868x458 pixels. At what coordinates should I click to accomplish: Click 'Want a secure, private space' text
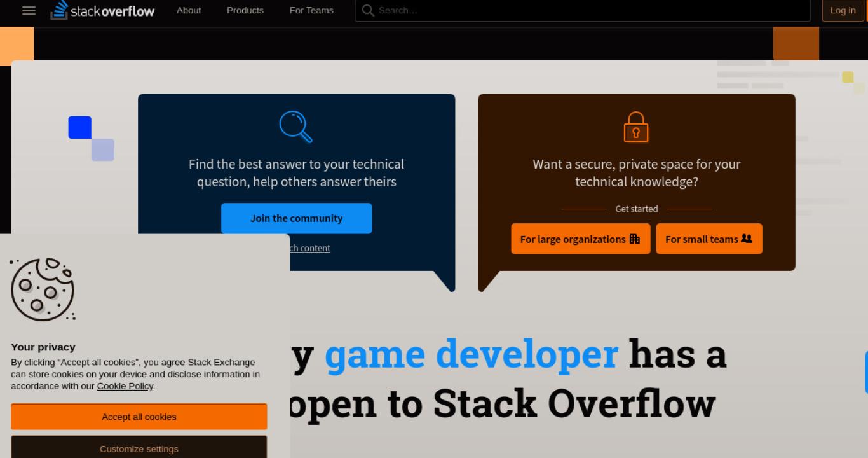tap(637, 173)
